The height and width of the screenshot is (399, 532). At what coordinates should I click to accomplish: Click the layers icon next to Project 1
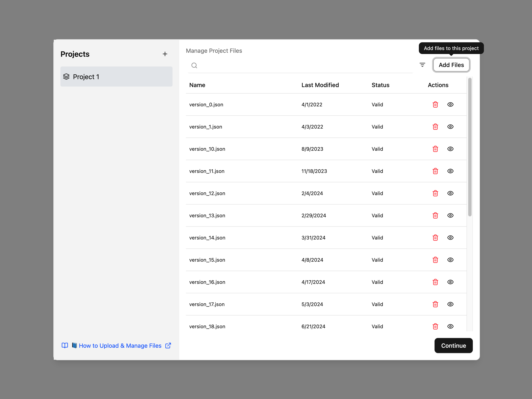click(x=66, y=77)
